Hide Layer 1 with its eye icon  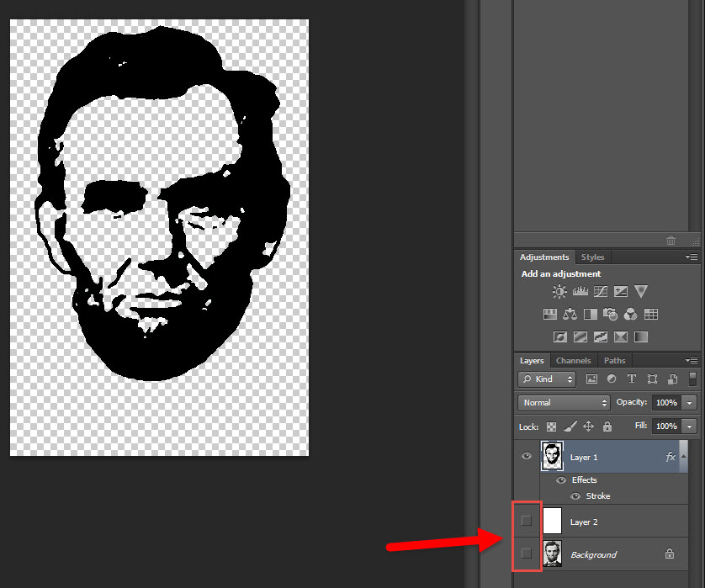point(527,456)
